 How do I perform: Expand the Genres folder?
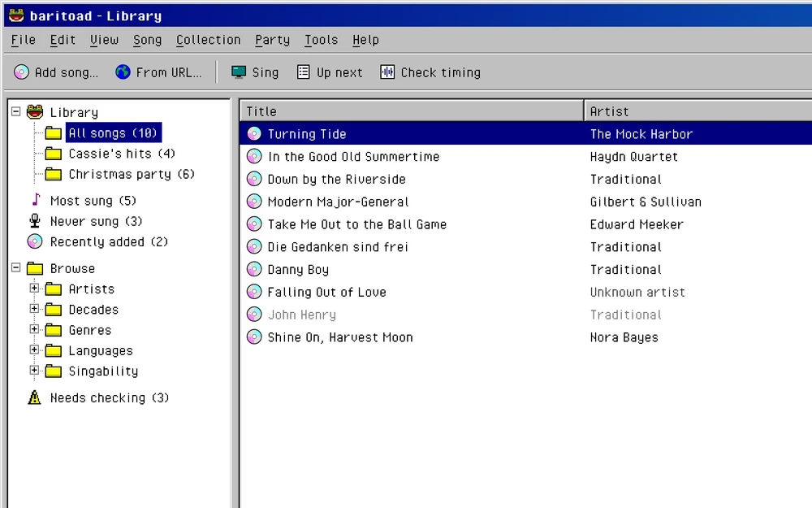click(34, 329)
